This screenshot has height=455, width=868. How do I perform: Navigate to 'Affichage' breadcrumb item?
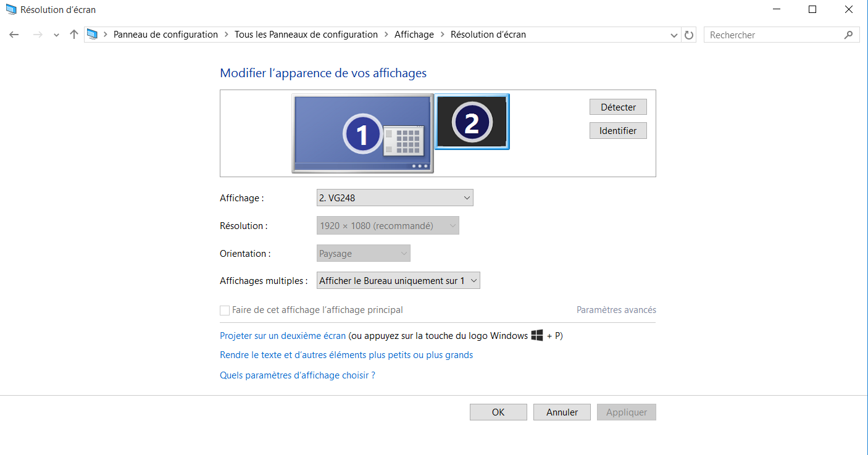(x=414, y=35)
